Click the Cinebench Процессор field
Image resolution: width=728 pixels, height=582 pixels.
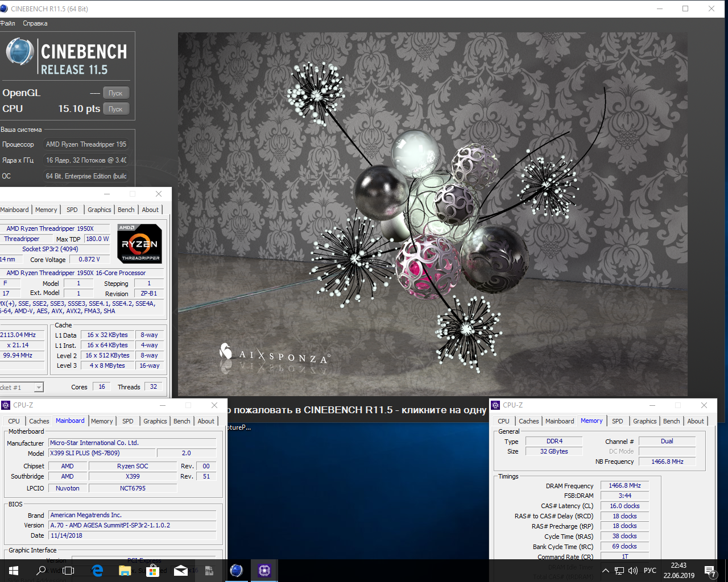86,144
